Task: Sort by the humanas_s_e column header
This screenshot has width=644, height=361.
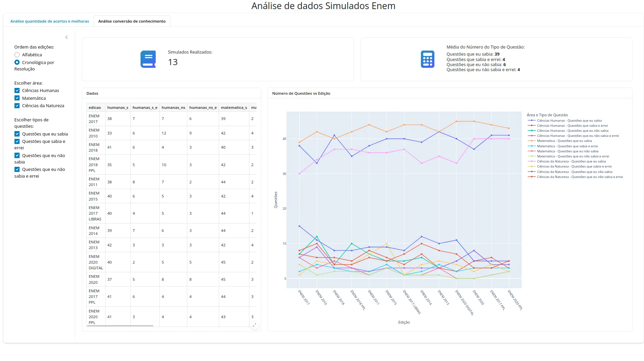Action: pyautogui.click(x=145, y=108)
